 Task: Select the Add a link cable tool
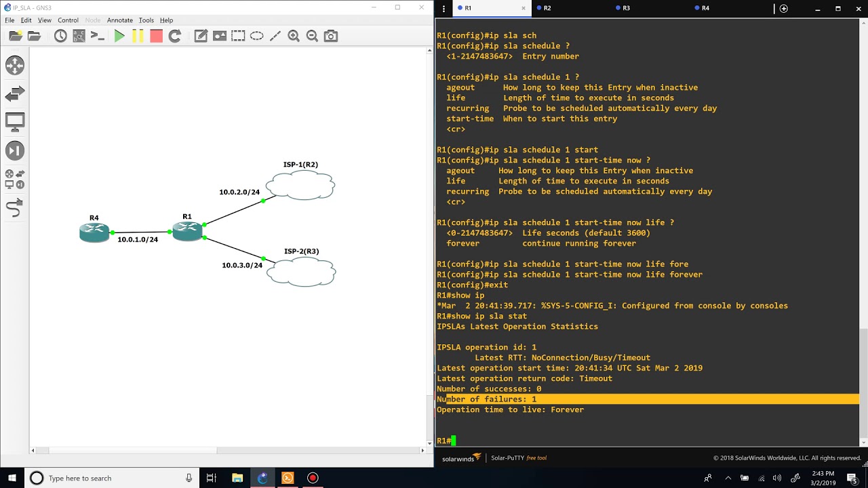click(15, 209)
